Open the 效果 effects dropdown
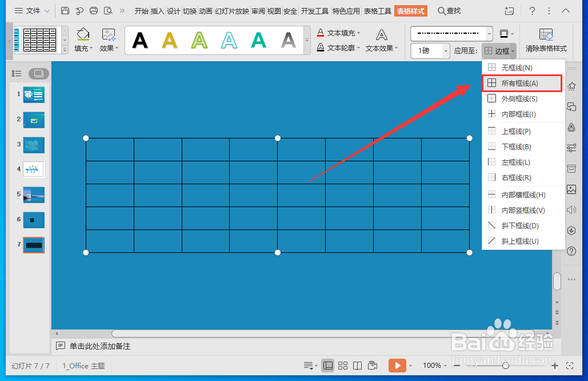 pyautogui.click(x=109, y=40)
